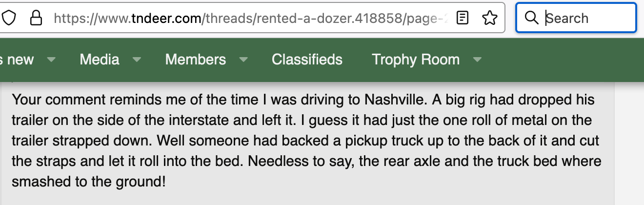
Task: Visit the Trophy Room section
Action: click(x=416, y=60)
